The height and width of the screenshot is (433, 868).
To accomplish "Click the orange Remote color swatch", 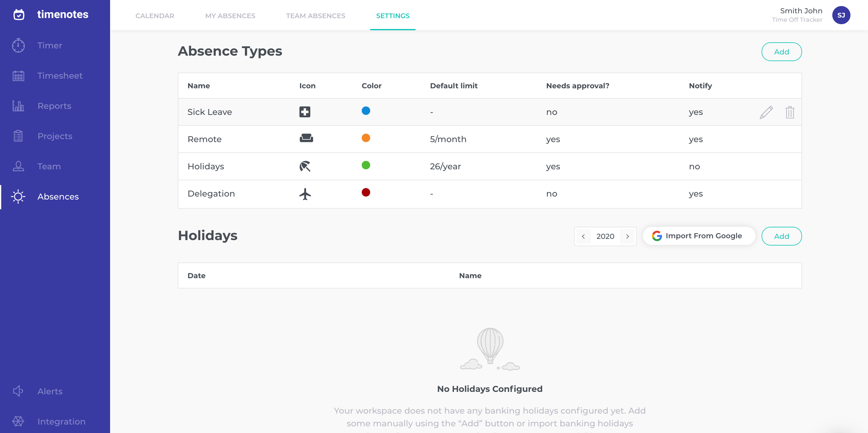I will coord(366,138).
